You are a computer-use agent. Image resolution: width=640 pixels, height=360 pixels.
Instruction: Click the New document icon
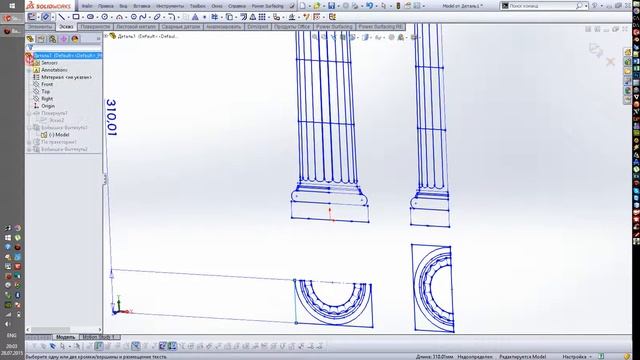coord(302,6)
